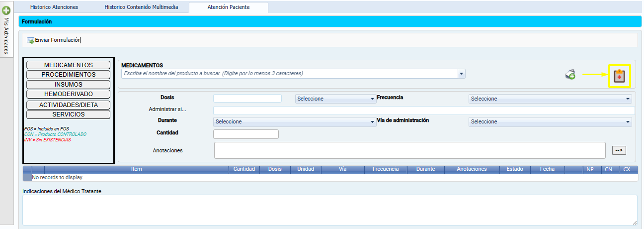Image resolution: width=644 pixels, height=229 pixels.
Task: Click the green plus icon above Mis Actividades
Action: point(6,9)
